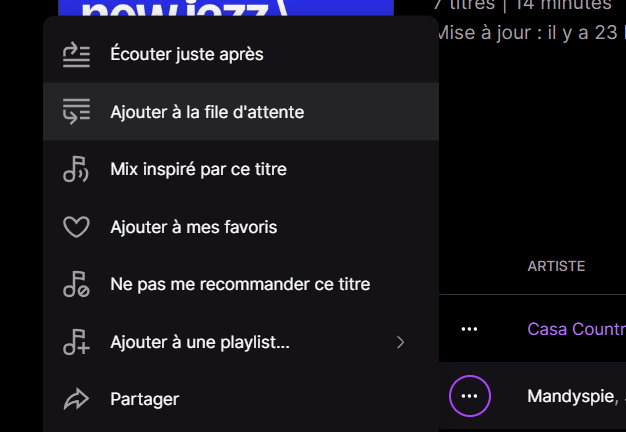Click the share arrow icon
The width and height of the screenshot is (626, 432).
click(x=76, y=399)
